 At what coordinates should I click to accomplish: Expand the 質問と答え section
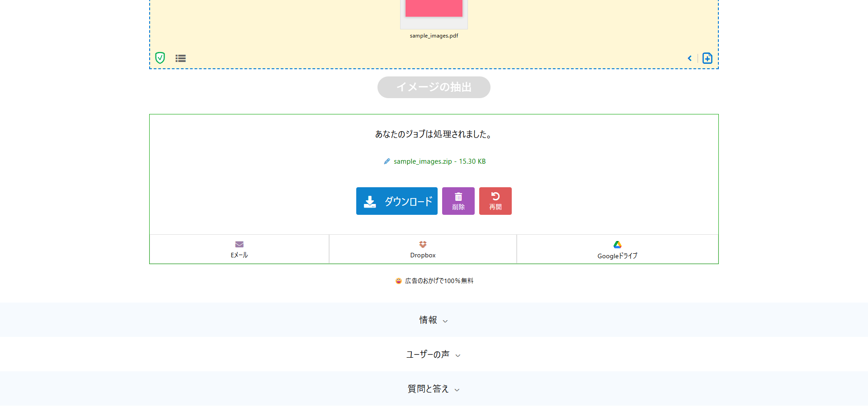[434, 389]
